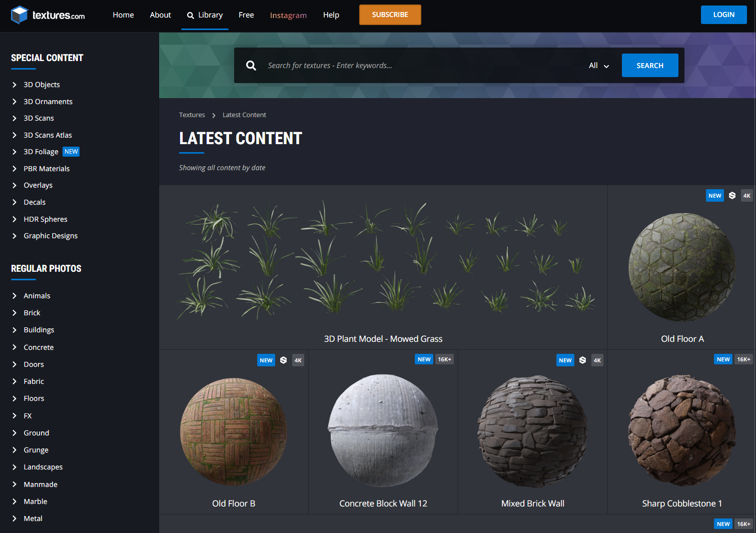
Task: Click the Substance icon on Old Floor A
Action: pyautogui.click(x=732, y=195)
